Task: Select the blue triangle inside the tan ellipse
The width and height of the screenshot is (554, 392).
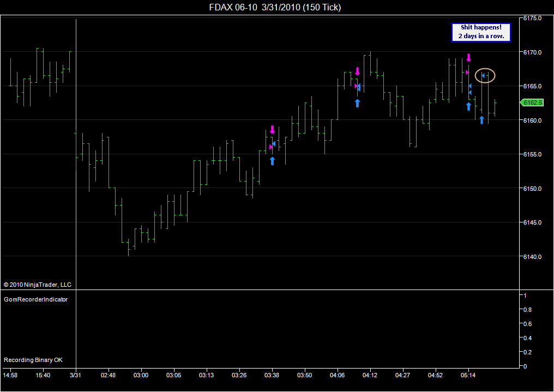Action: [x=483, y=76]
